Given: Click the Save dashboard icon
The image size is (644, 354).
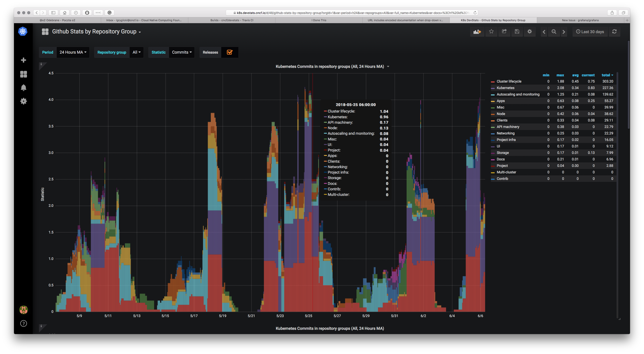Looking at the screenshot, I should [x=517, y=32].
